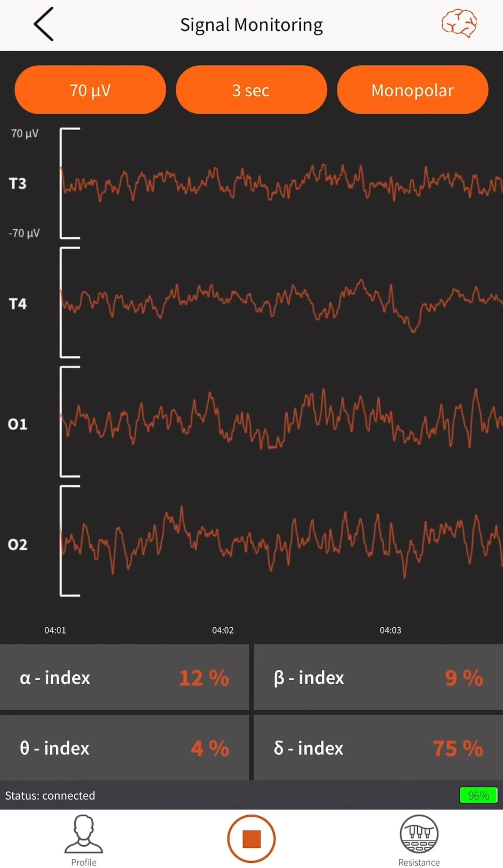The width and height of the screenshot is (503, 868).
Task: Click the 04:02 time marker
Action: [x=223, y=630]
